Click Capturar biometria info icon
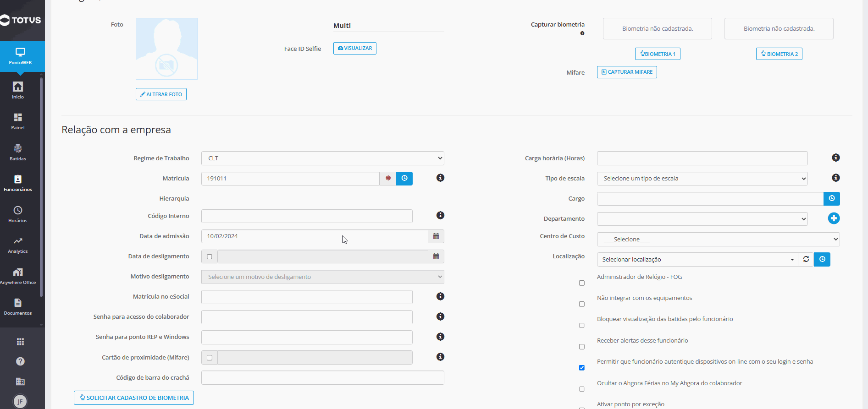 click(x=582, y=33)
